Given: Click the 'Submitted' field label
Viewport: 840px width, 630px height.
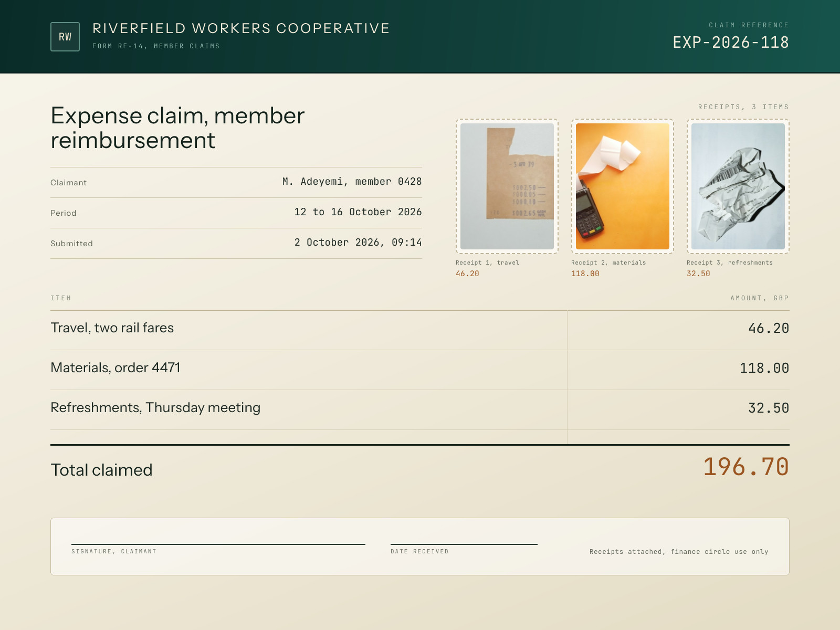Looking at the screenshot, I should 71,244.
